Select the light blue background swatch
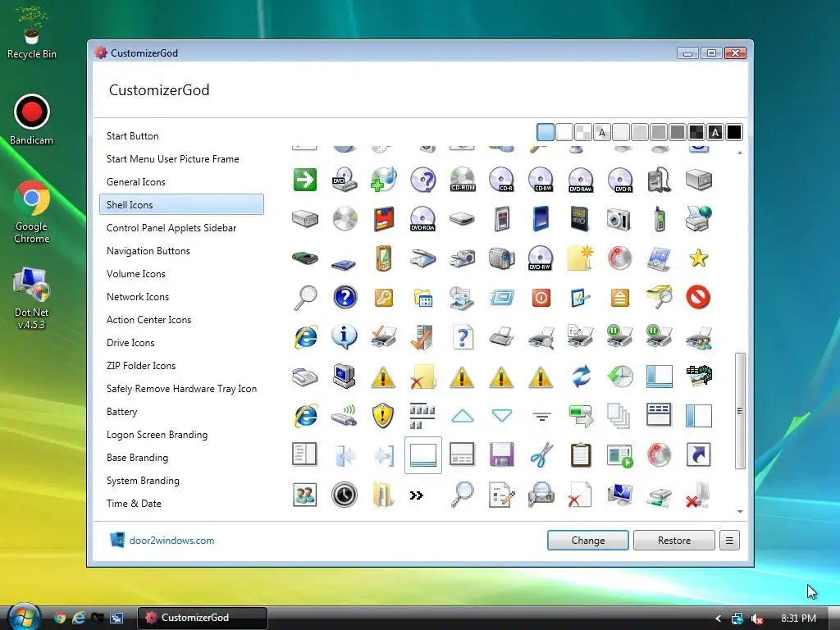 click(x=546, y=132)
